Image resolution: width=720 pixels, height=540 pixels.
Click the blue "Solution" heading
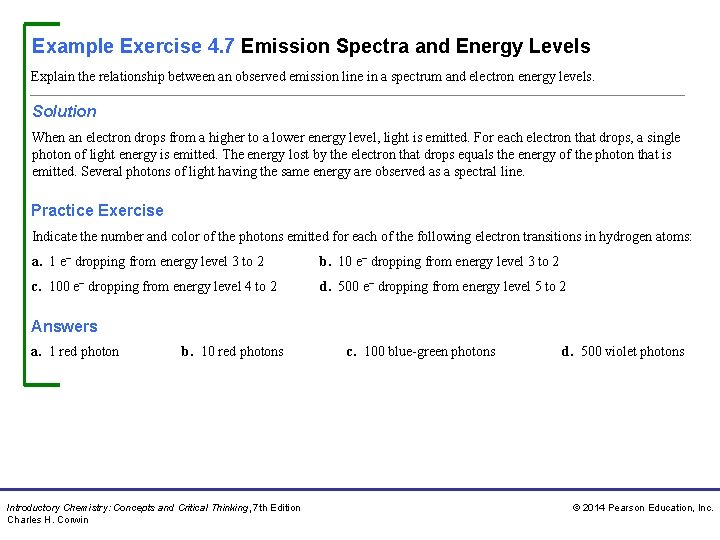click(x=64, y=111)
